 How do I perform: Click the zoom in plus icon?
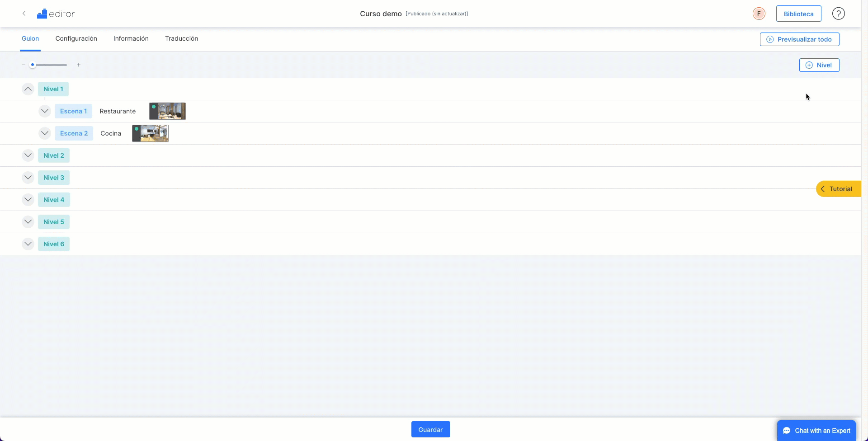(x=79, y=65)
